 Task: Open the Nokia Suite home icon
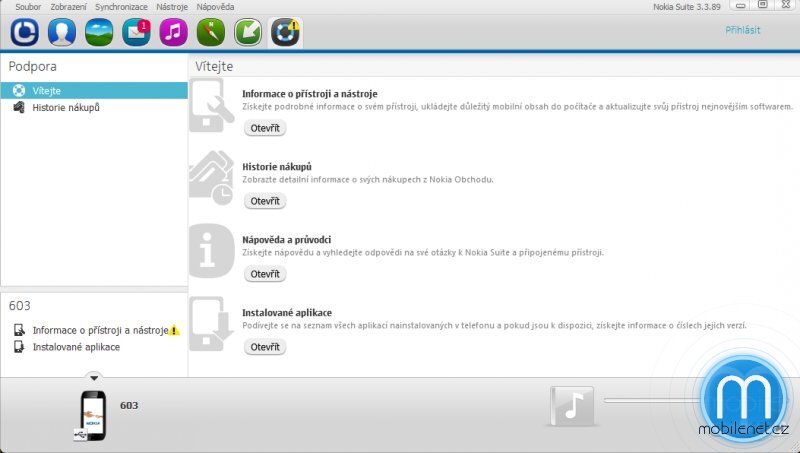25,32
